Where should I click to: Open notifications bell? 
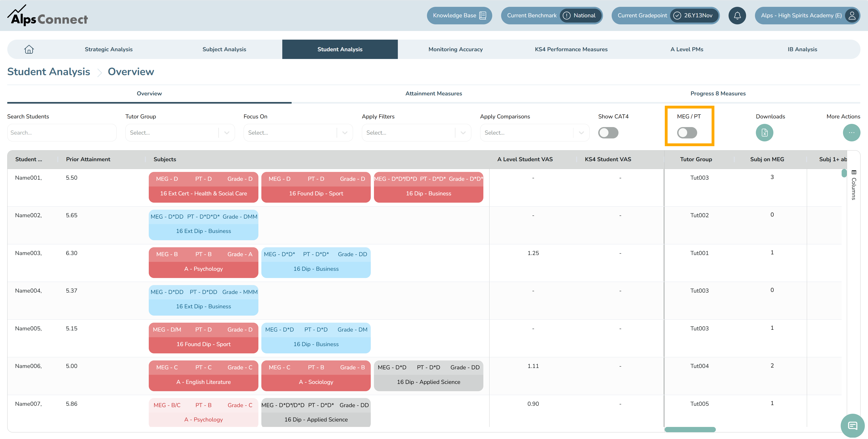(x=737, y=15)
